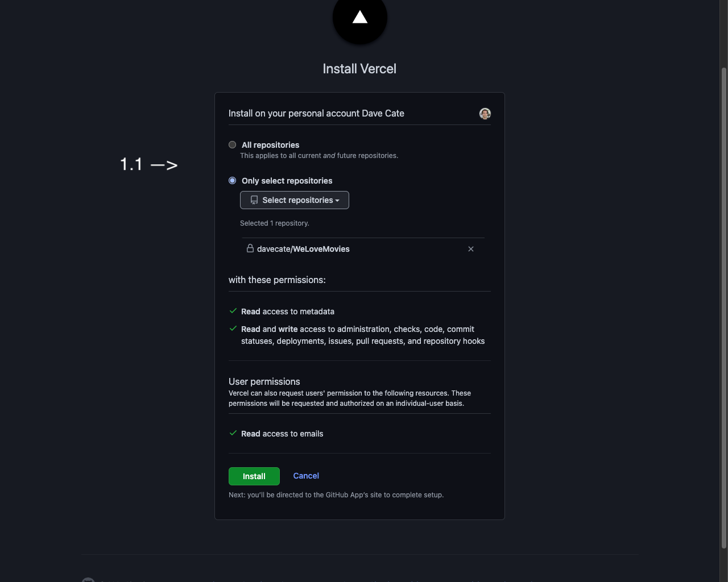Viewport: 728px width, 582px height.
Task: Click Dave Cate's profile avatar in the header
Action: click(485, 113)
